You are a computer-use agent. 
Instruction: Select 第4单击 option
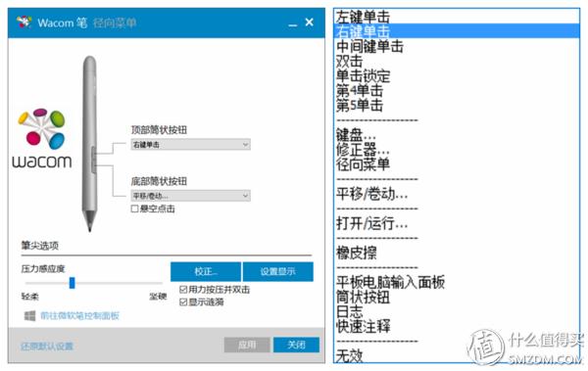point(360,91)
